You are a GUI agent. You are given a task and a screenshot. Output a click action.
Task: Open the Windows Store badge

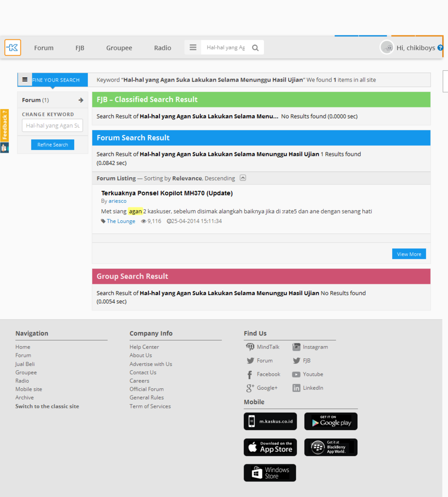pos(270,473)
